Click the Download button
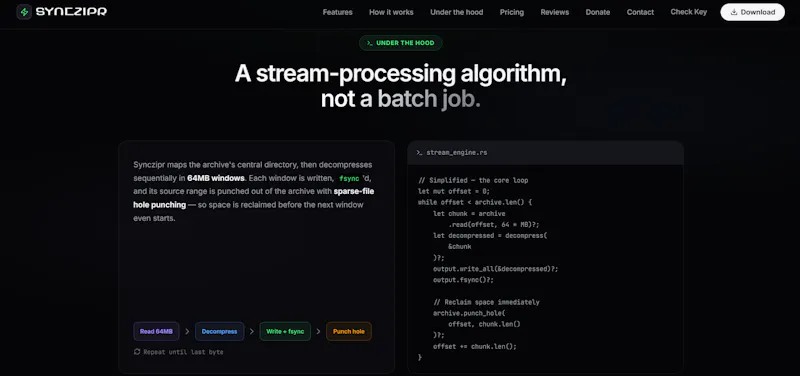Viewport: 800px width, 376px height. click(x=753, y=12)
